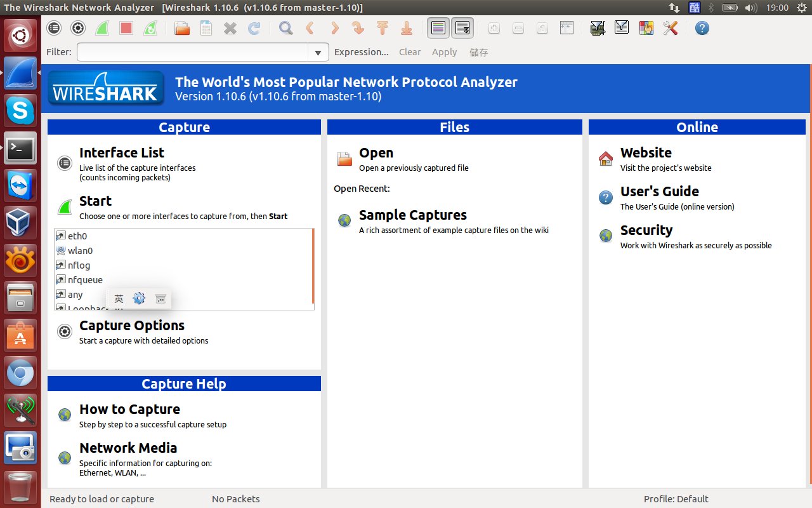Click Open a previously captured file
812x508 pixels.
tap(376, 152)
